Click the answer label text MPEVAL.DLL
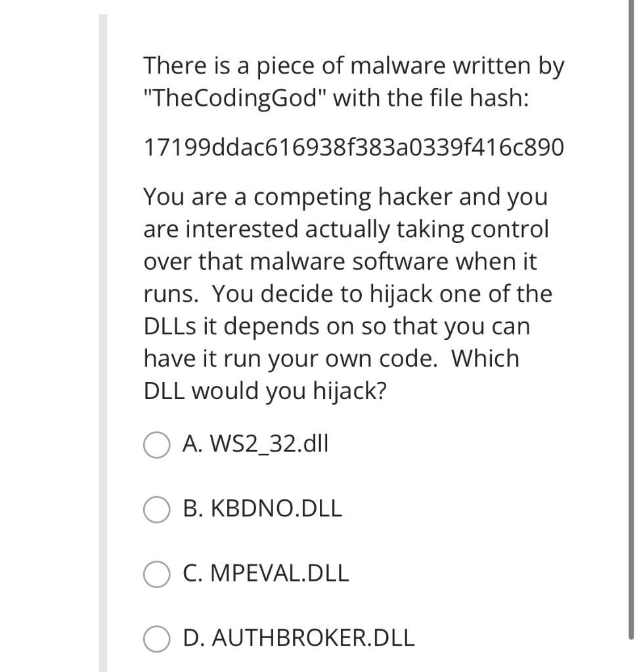 pos(280,573)
